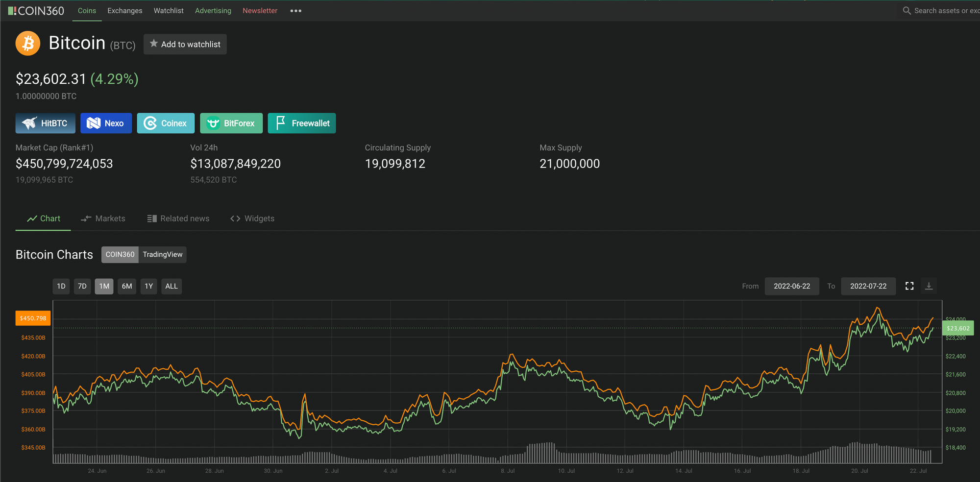This screenshot has width=980, height=482.
Task: Click the $23,602.31 price text
Action: (x=51, y=79)
